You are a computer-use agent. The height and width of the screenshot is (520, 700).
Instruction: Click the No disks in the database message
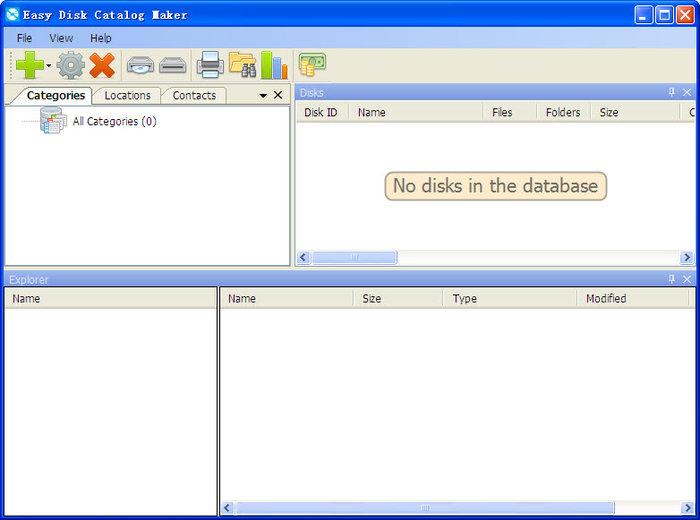[496, 186]
